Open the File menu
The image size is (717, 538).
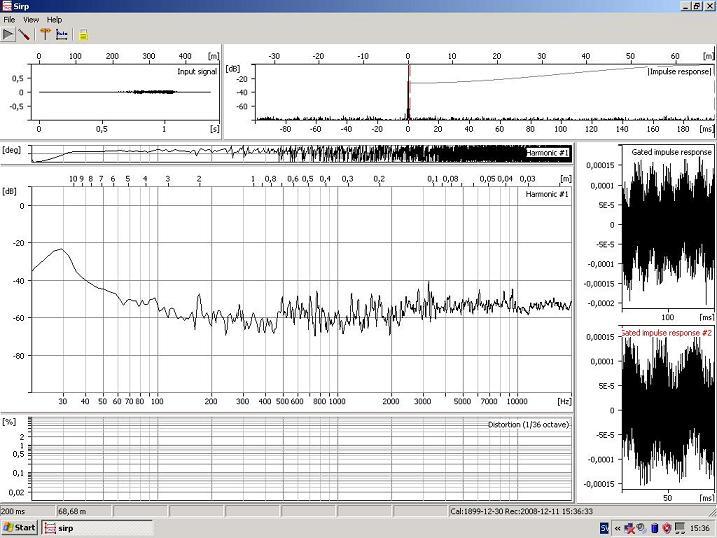(9, 19)
